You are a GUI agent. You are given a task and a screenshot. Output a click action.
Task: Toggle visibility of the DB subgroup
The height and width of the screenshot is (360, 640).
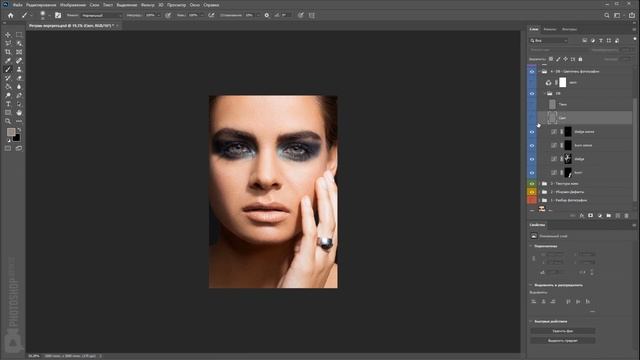pyautogui.click(x=532, y=93)
